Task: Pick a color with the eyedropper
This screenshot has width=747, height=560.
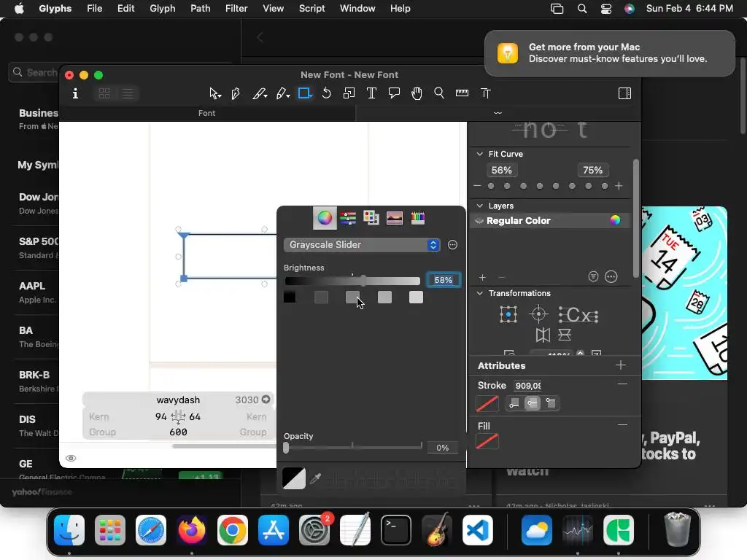Action: [x=315, y=478]
